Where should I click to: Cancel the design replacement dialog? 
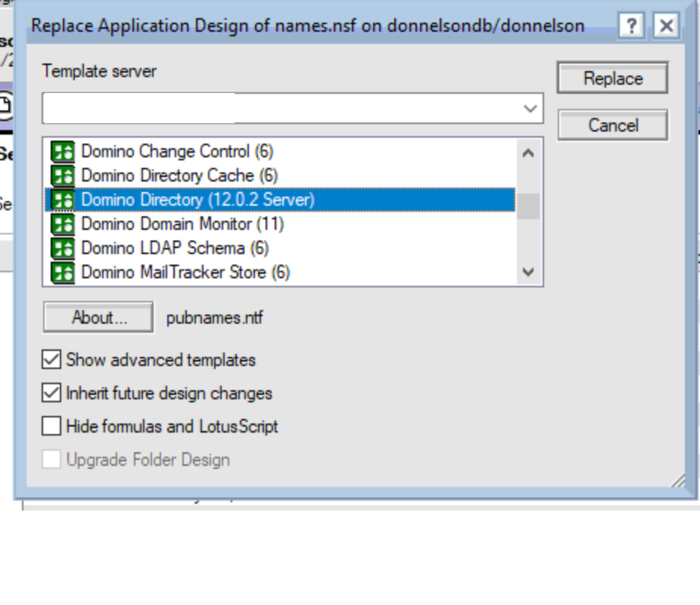612,126
